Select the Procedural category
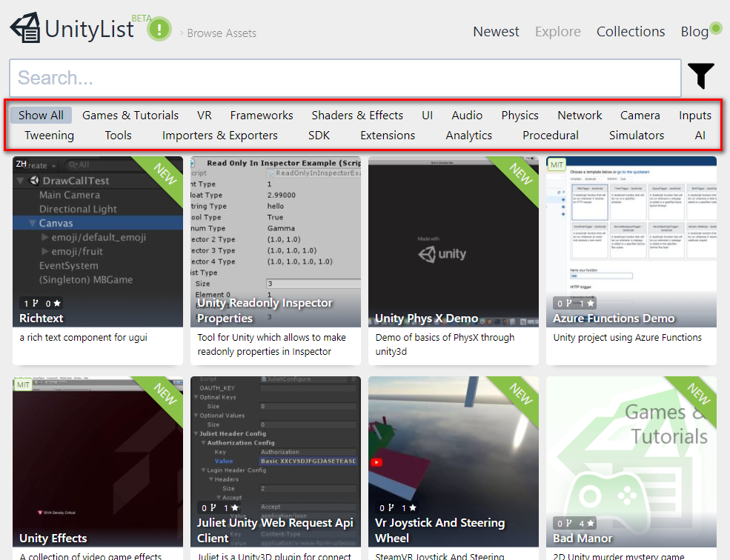Viewport: 730px width, 560px height. (551, 135)
